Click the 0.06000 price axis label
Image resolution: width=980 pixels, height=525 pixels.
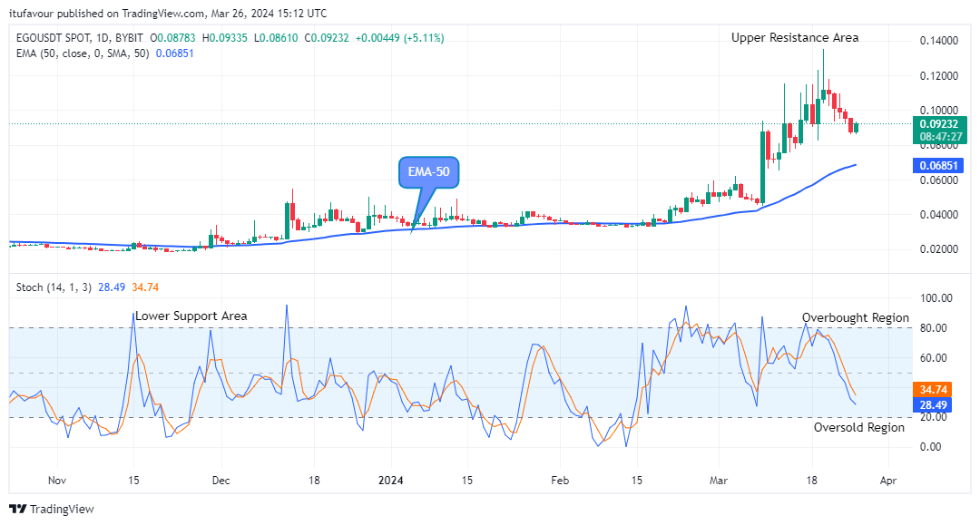pyautogui.click(x=939, y=180)
